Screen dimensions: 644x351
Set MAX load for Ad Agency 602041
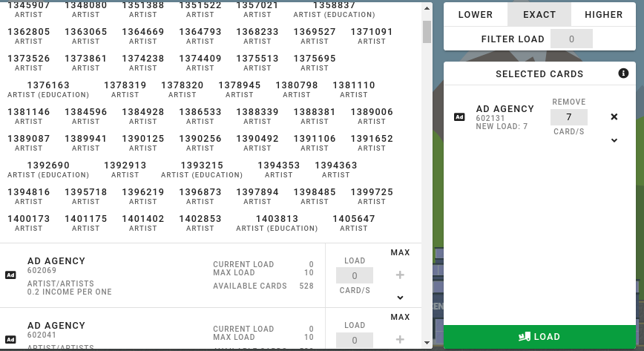[x=400, y=317]
